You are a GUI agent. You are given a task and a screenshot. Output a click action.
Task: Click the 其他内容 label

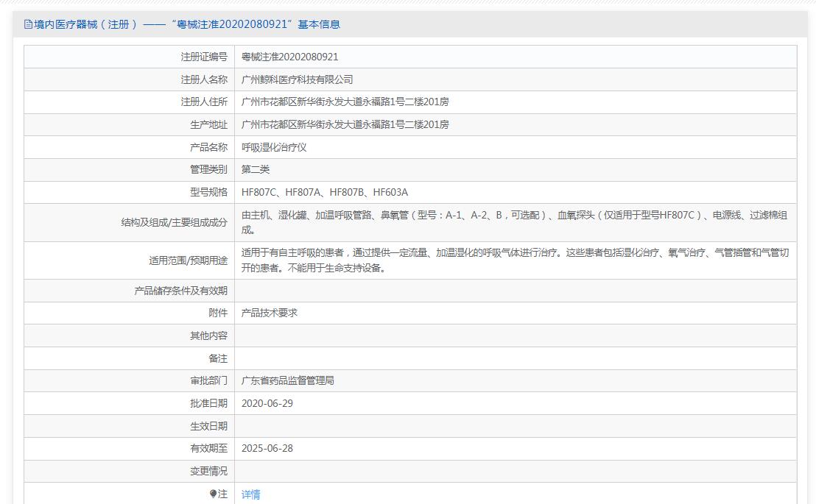tap(208, 336)
